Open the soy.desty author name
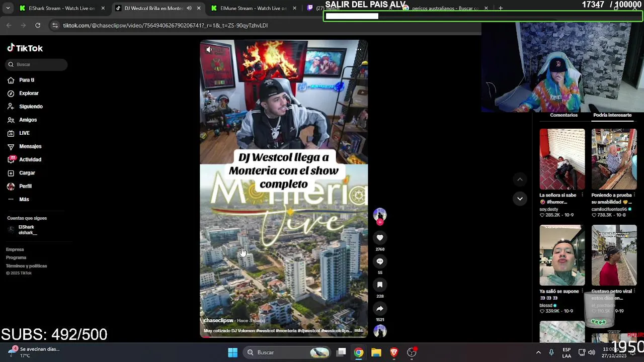 (549, 209)
